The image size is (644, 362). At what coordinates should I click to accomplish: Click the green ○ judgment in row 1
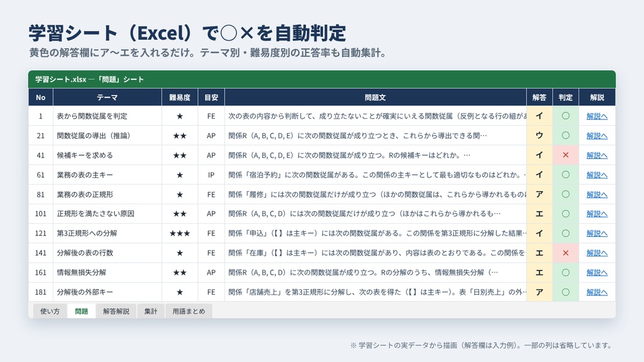[x=565, y=116]
